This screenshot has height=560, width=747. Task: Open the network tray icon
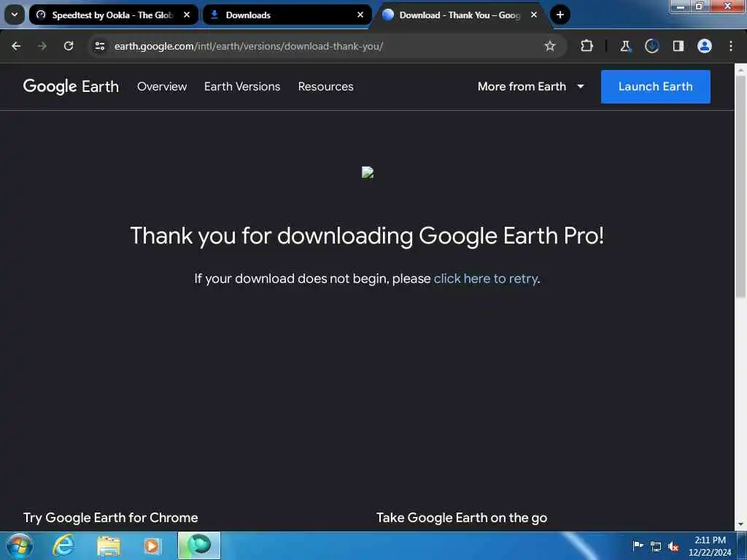coord(656,546)
